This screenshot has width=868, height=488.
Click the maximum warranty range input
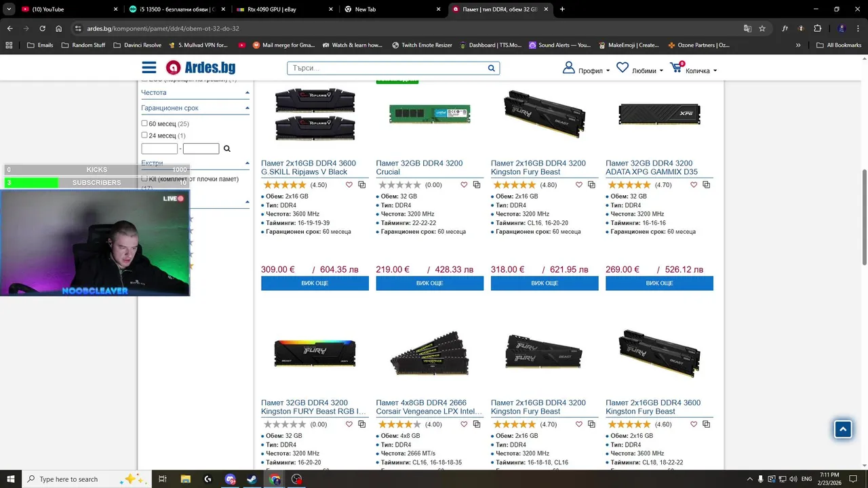point(201,148)
